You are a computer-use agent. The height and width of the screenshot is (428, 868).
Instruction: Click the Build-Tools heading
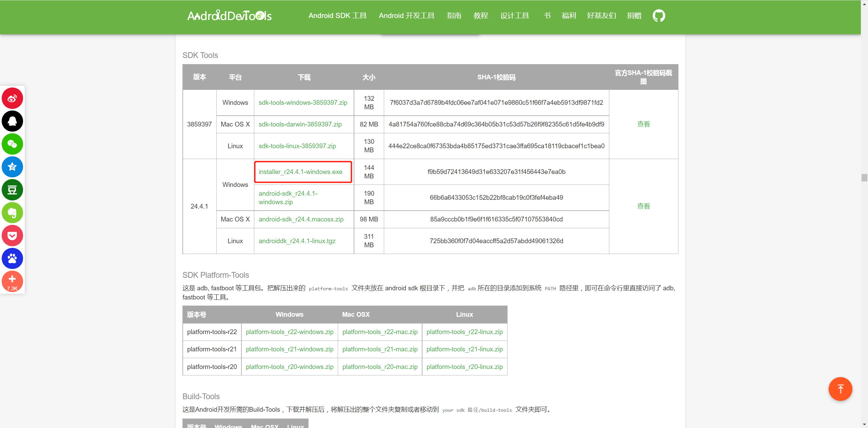click(x=201, y=396)
